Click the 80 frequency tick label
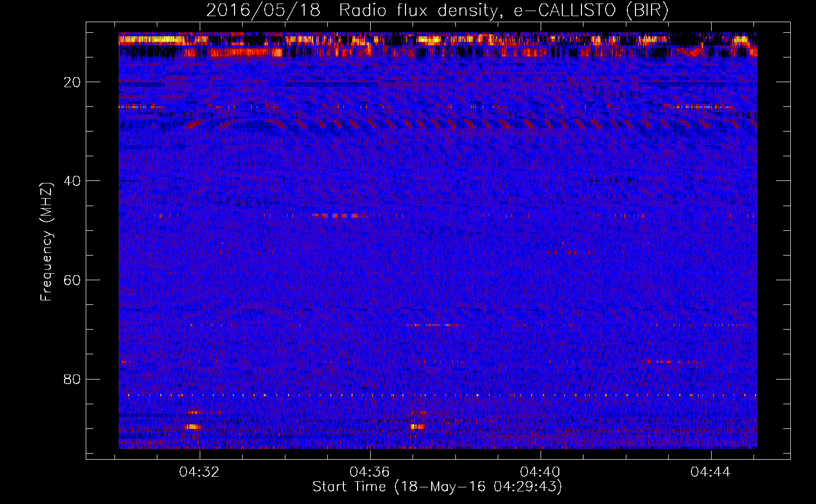Viewport: 816px width, 504px height. point(73,380)
